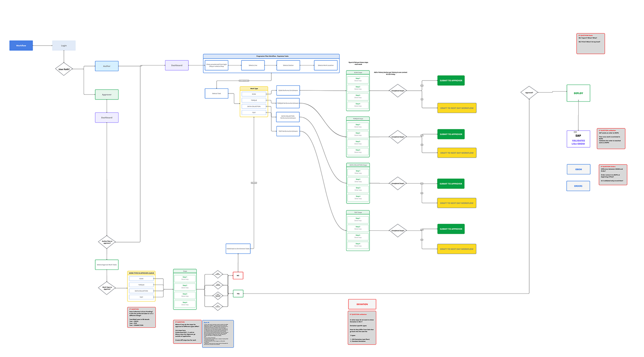The image size is (644, 357).
Task: Select TEXT in the Work Type list
Action: coord(254,113)
